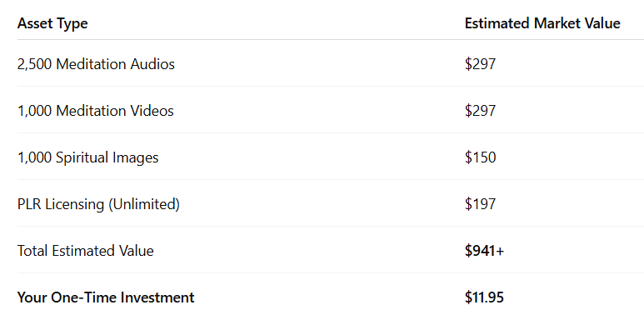Click the $941+ total value
This screenshot has width=644, height=325.
click(484, 251)
